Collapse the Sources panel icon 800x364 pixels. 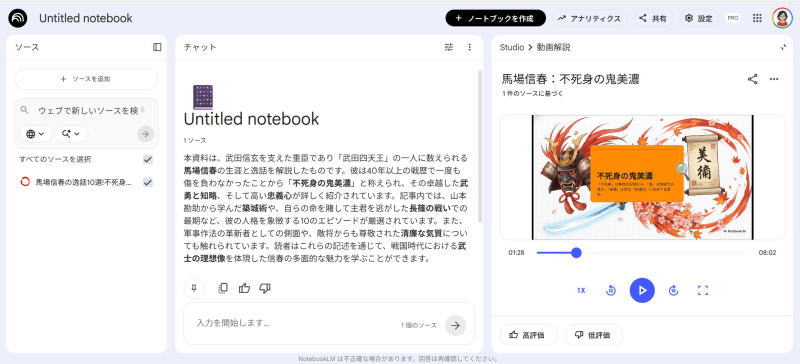click(x=157, y=47)
